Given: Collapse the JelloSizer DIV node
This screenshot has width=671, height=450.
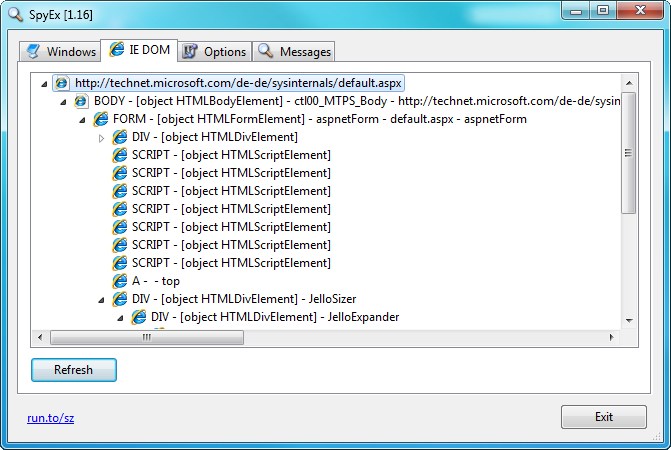Looking at the screenshot, I should pos(101,299).
